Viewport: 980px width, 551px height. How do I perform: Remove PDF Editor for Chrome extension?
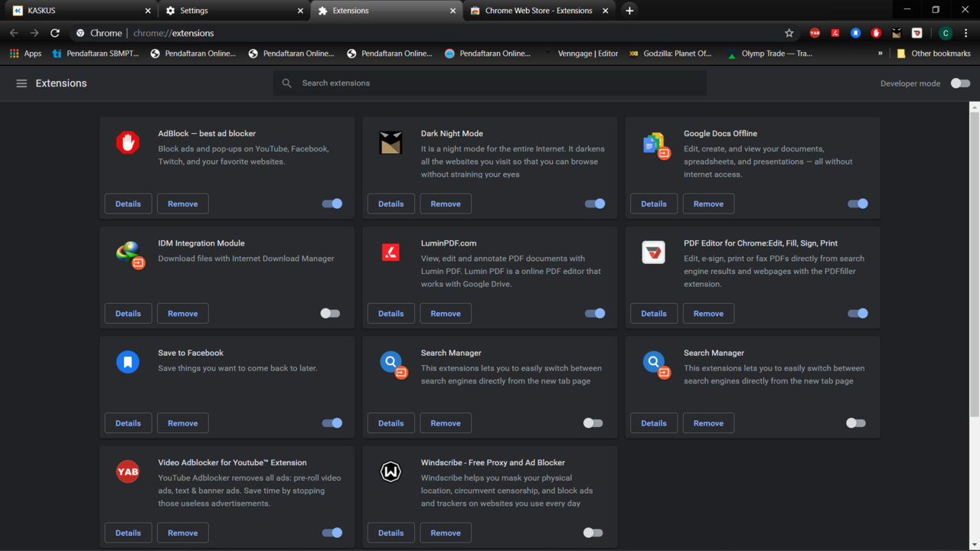tap(708, 313)
